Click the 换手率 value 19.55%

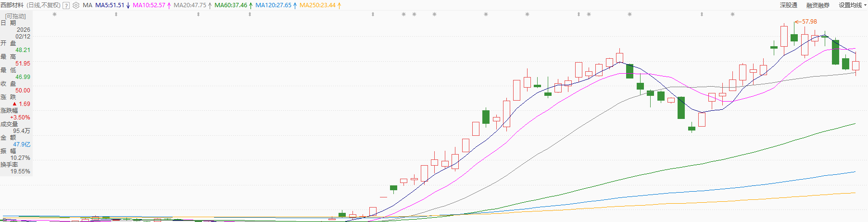(x=20, y=171)
